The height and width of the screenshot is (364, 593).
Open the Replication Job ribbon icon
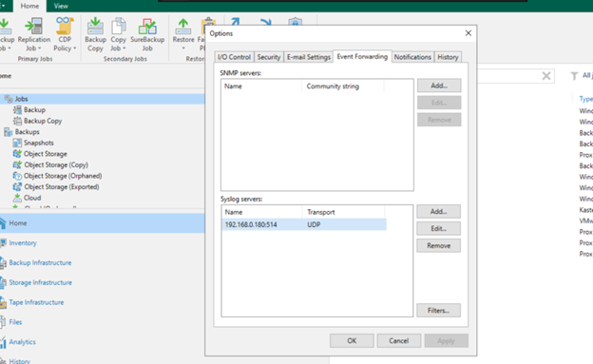pyautogui.click(x=33, y=26)
